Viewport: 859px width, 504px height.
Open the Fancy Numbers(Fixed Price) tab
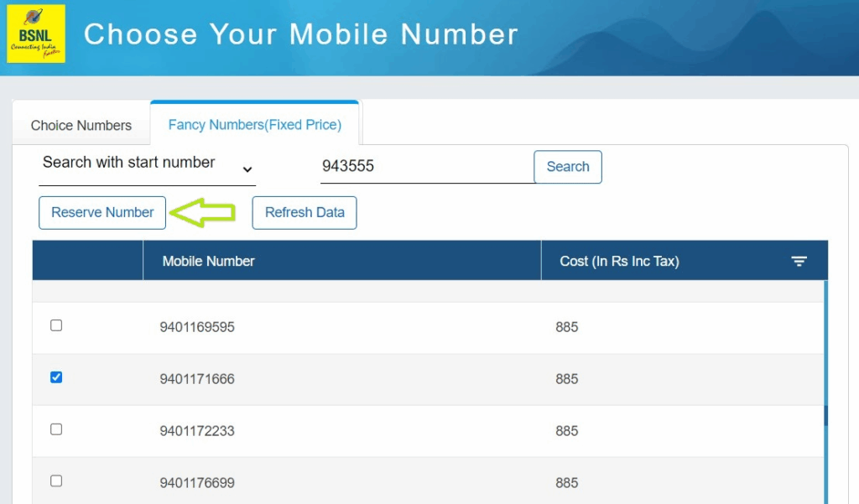click(255, 125)
